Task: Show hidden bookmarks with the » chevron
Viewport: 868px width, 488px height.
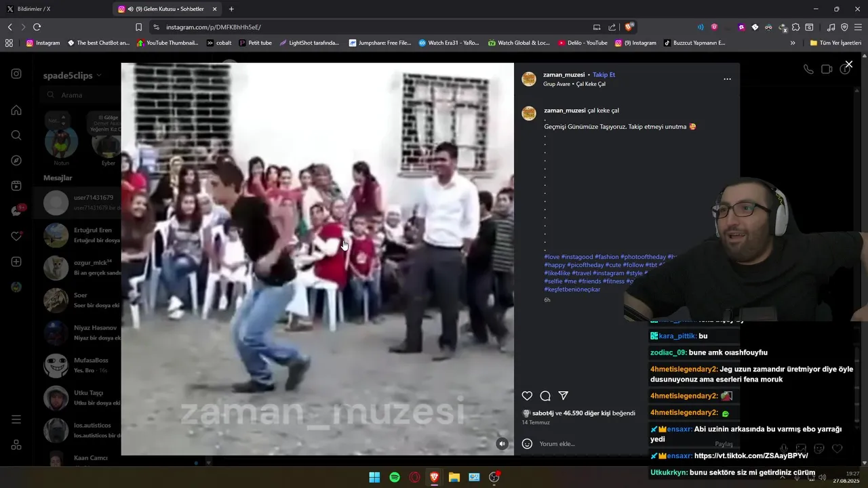Action: tap(793, 43)
